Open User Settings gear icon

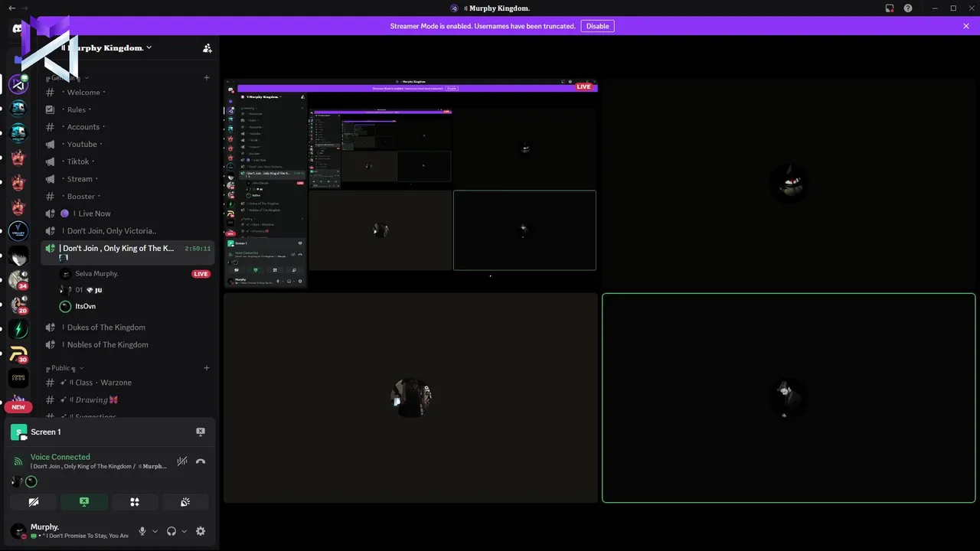(x=201, y=531)
